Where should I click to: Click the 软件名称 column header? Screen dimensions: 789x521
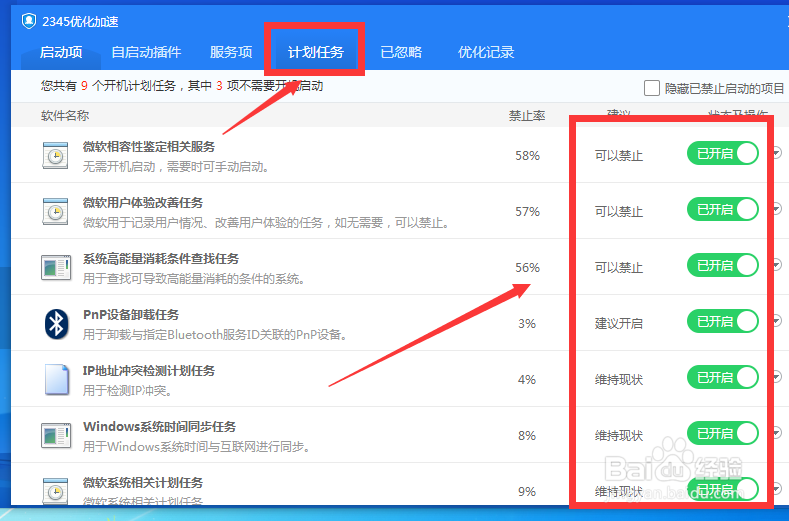click(x=65, y=116)
